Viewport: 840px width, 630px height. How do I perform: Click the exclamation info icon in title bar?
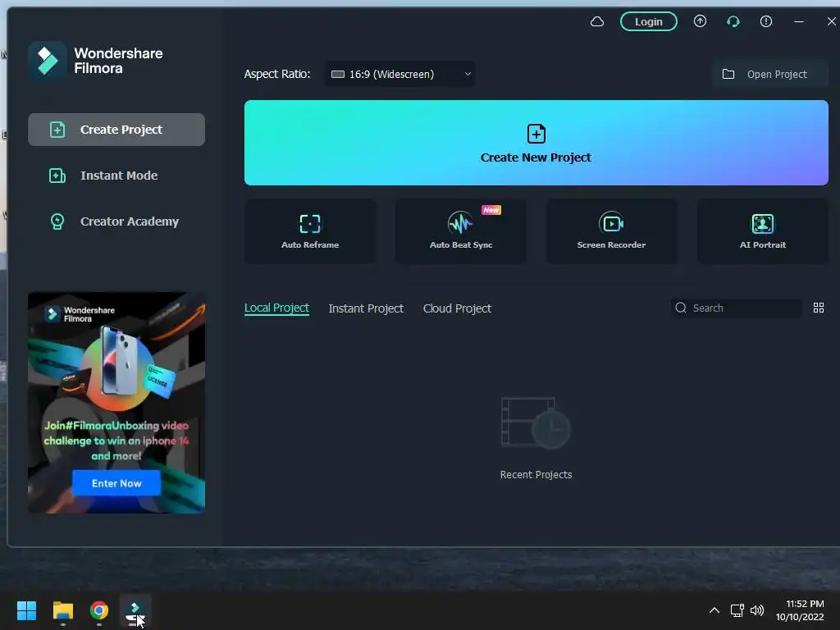pos(766,21)
